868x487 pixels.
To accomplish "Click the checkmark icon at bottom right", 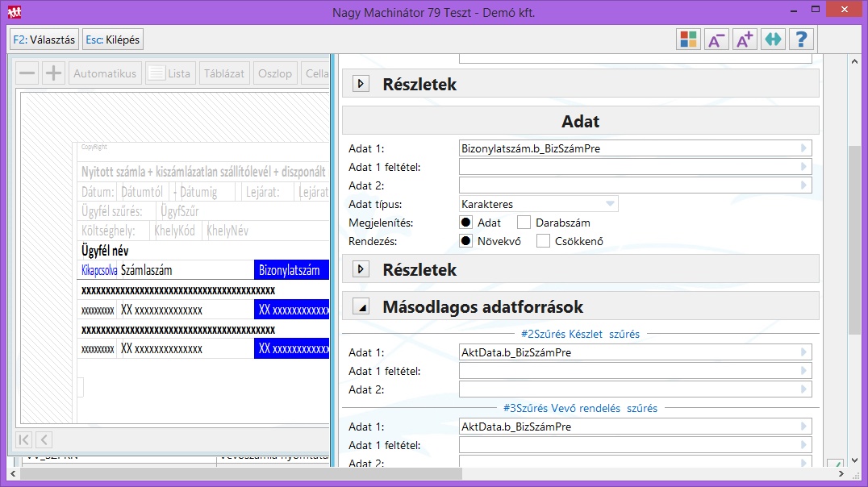I will [x=835, y=463].
